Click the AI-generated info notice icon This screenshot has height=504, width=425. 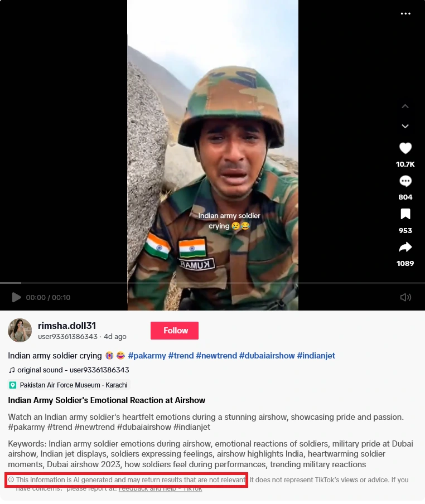11,479
